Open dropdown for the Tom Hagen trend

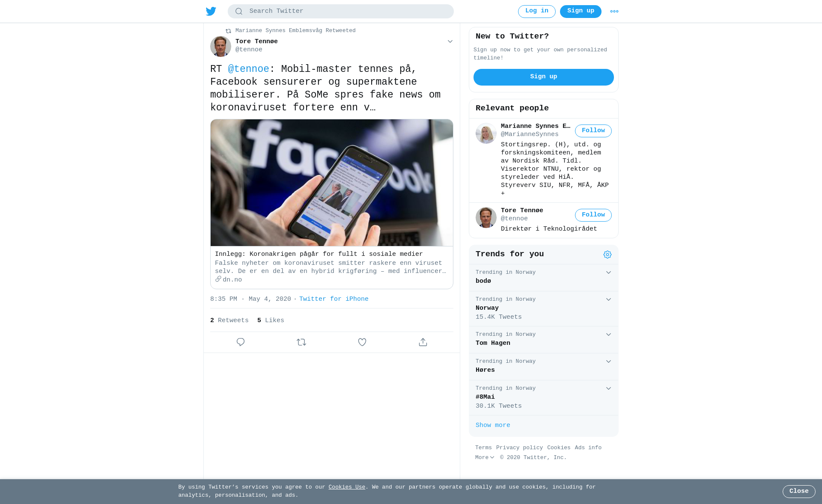click(x=608, y=335)
